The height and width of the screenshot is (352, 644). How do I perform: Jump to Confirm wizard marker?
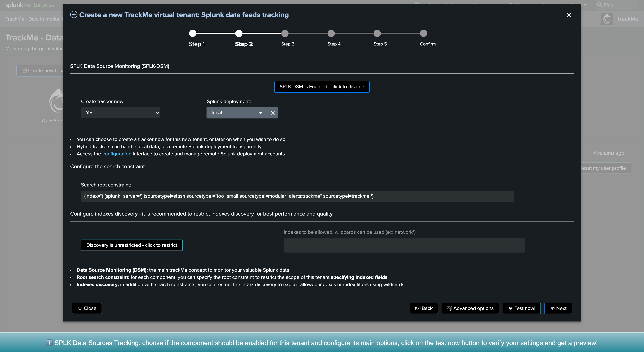(x=424, y=33)
